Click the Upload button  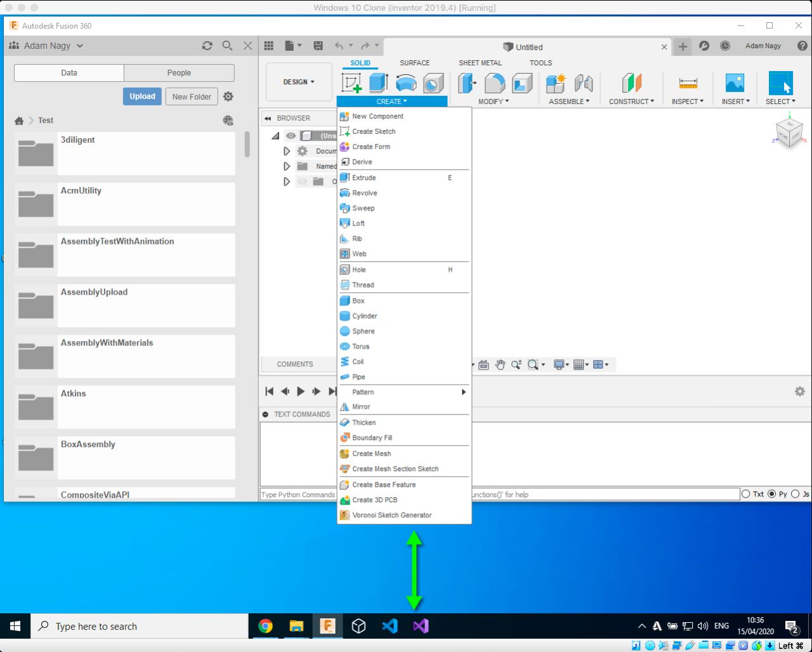(x=142, y=96)
